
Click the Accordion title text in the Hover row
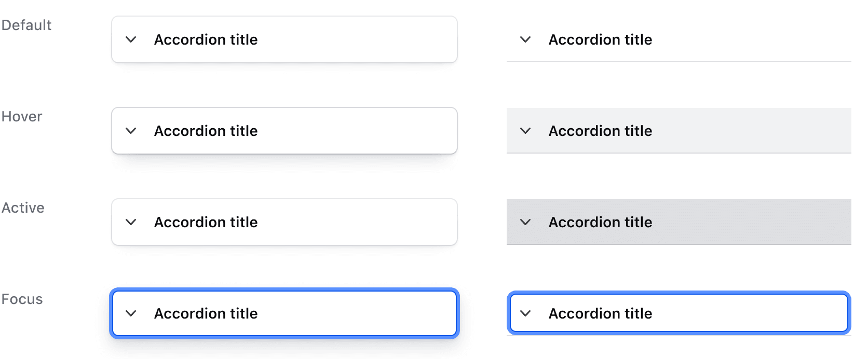[206, 131]
